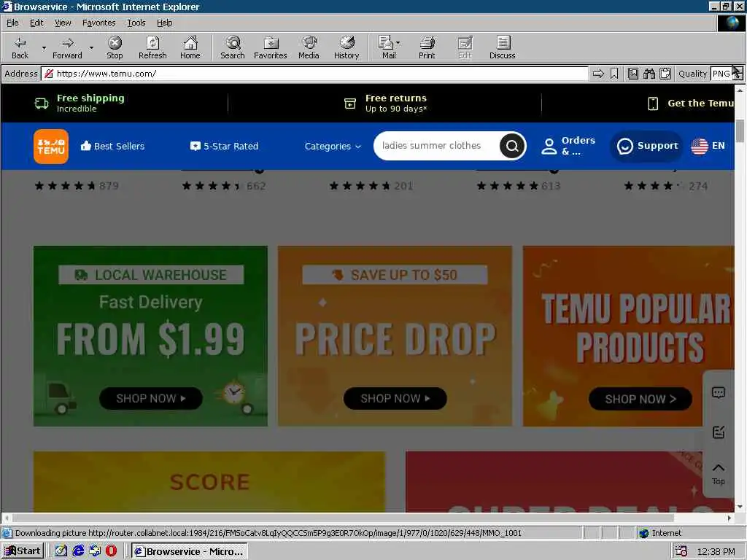Launch Internet Explorer from quick launch
747x560 pixels.
tap(78, 551)
